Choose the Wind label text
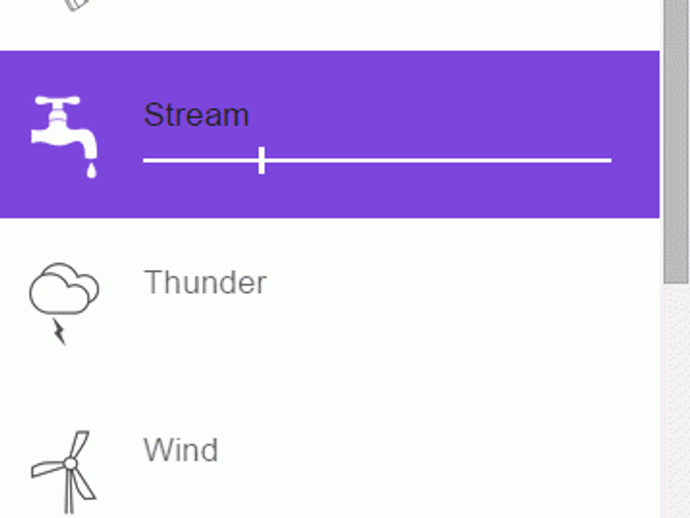This screenshot has height=518, width=690. [x=181, y=450]
